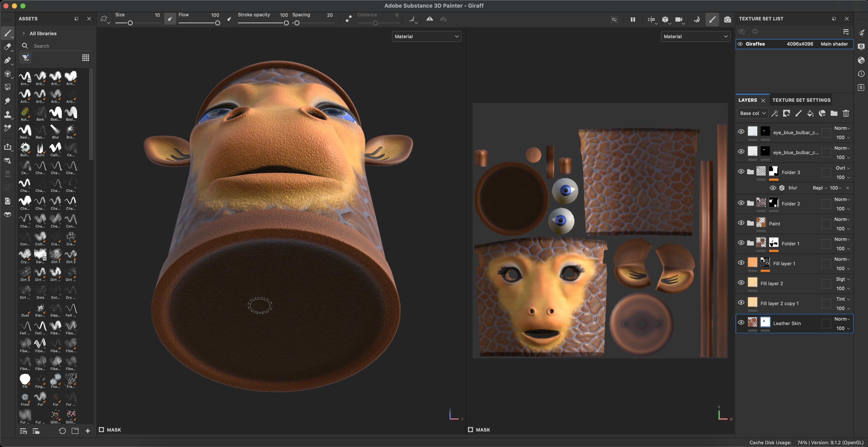868x447 pixels.
Task: Select the Clone stamp tool
Action: pos(7,115)
